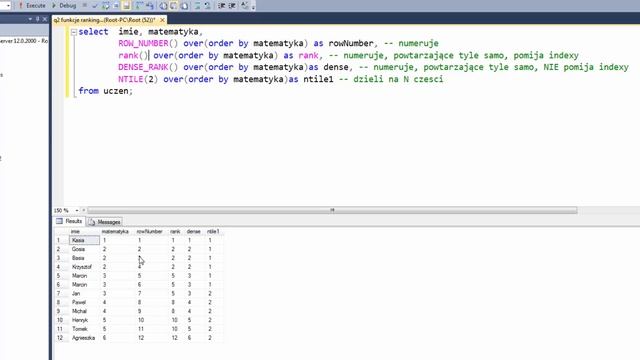The width and height of the screenshot is (640, 360).
Task: Start Debug on the query
Action: click(x=64, y=6)
